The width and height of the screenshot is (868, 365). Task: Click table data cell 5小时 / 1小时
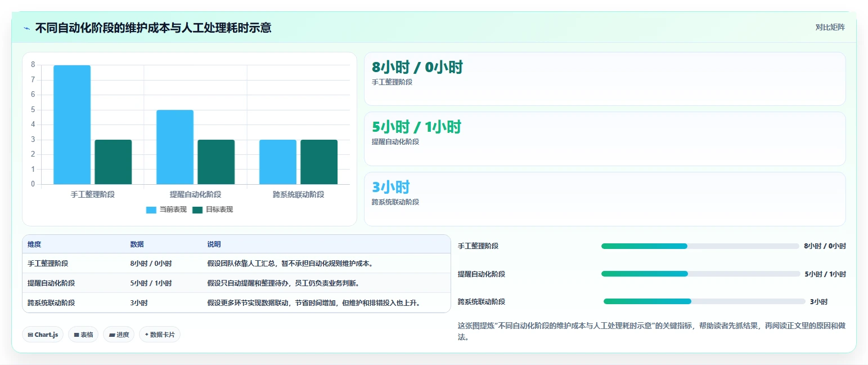pos(151,283)
